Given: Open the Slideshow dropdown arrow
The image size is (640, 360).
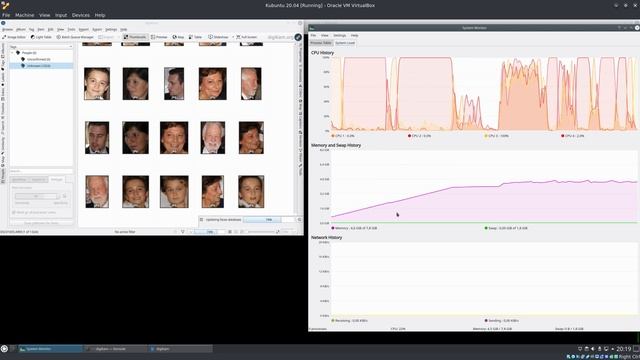Looking at the screenshot, I should 233,37.
